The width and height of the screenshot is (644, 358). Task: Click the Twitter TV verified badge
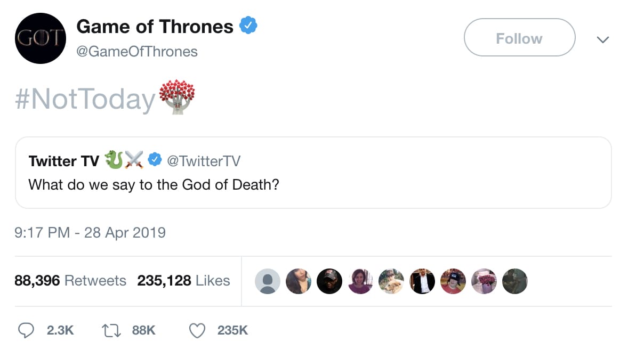pos(155,160)
